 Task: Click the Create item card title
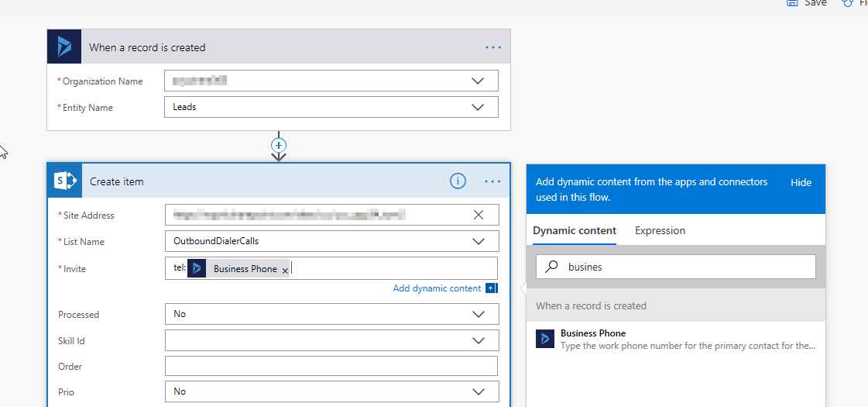(117, 181)
